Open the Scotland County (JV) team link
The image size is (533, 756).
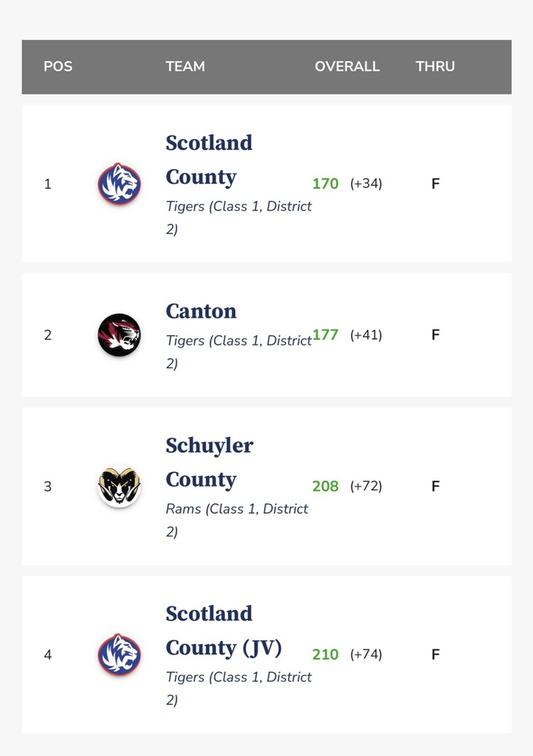pyautogui.click(x=223, y=630)
